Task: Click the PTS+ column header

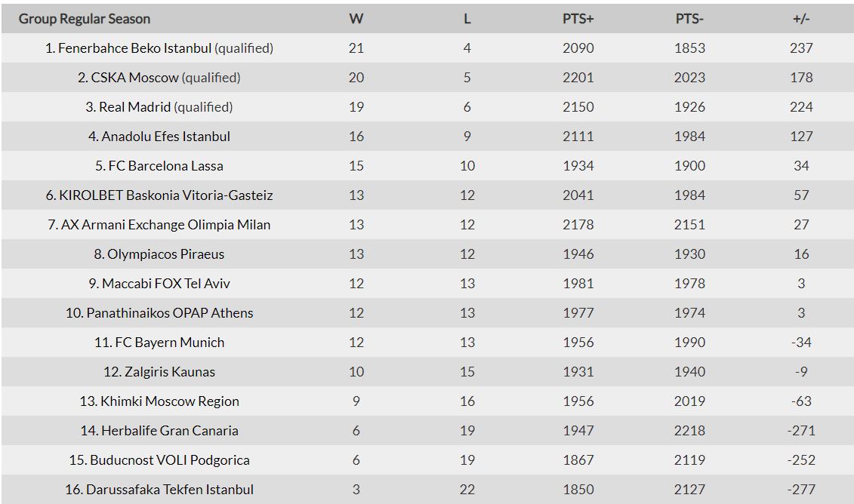Action: coord(578,19)
